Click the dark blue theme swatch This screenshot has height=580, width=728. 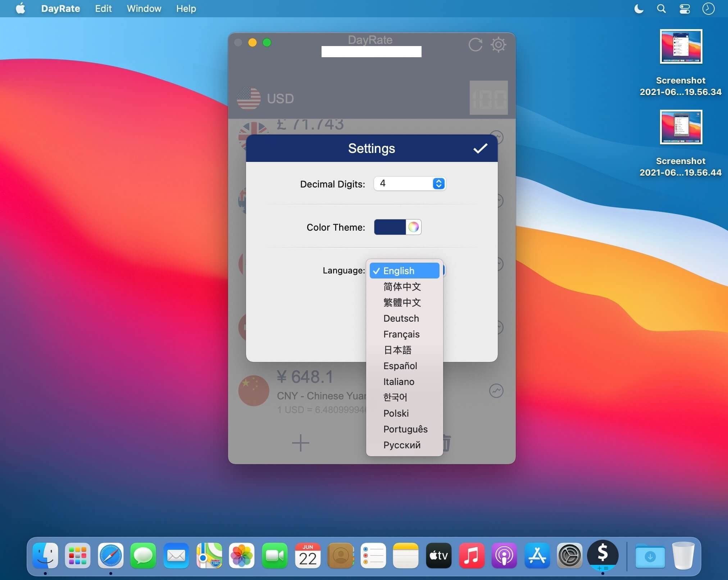point(390,227)
